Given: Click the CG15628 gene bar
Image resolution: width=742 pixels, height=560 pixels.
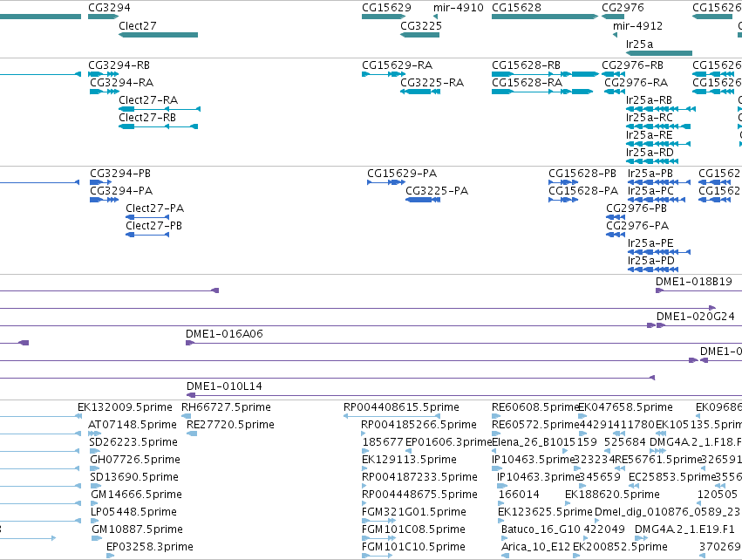Looking at the screenshot, I should pos(545,17).
